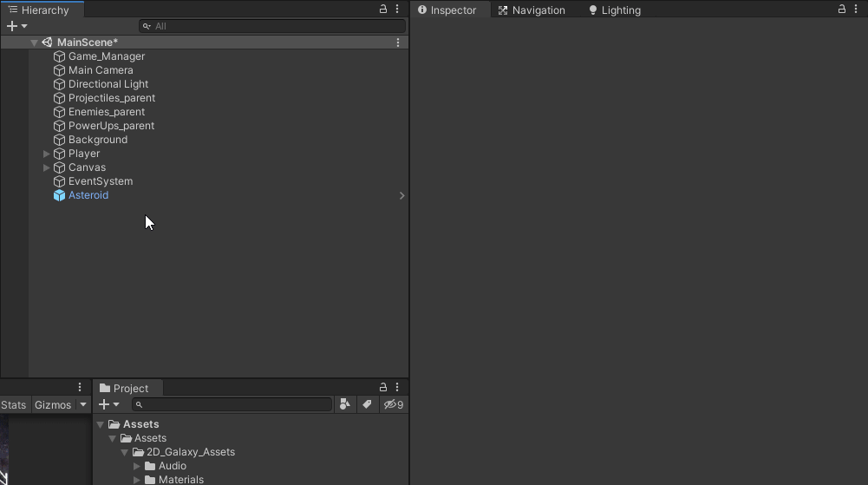Image resolution: width=868 pixels, height=485 pixels.
Task: Open Project create plus dropdown
Action: point(108,404)
